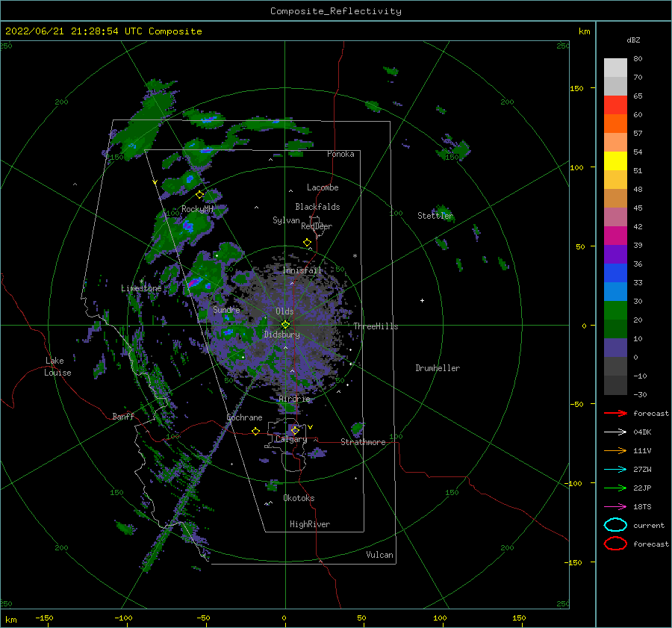Select the purple 36-39 dBZ color swatch
Viewport: 672px width, 628px height.
click(615, 254)
